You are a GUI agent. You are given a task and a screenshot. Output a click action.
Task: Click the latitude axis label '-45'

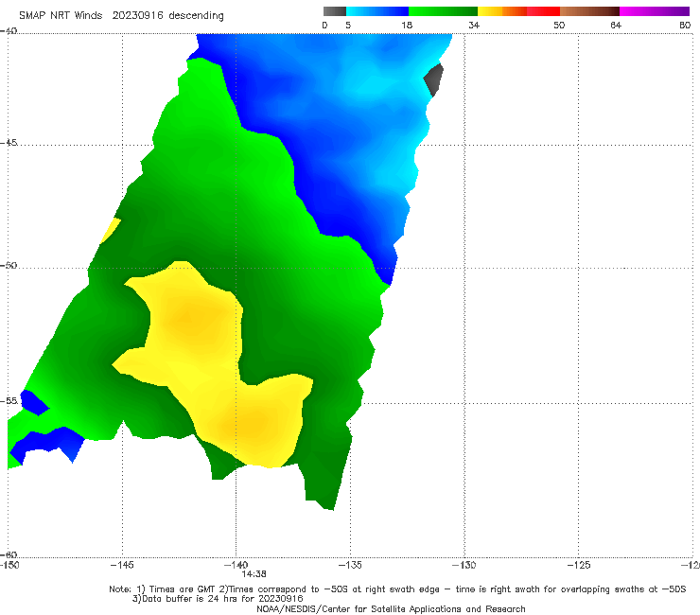pos(9,143)
